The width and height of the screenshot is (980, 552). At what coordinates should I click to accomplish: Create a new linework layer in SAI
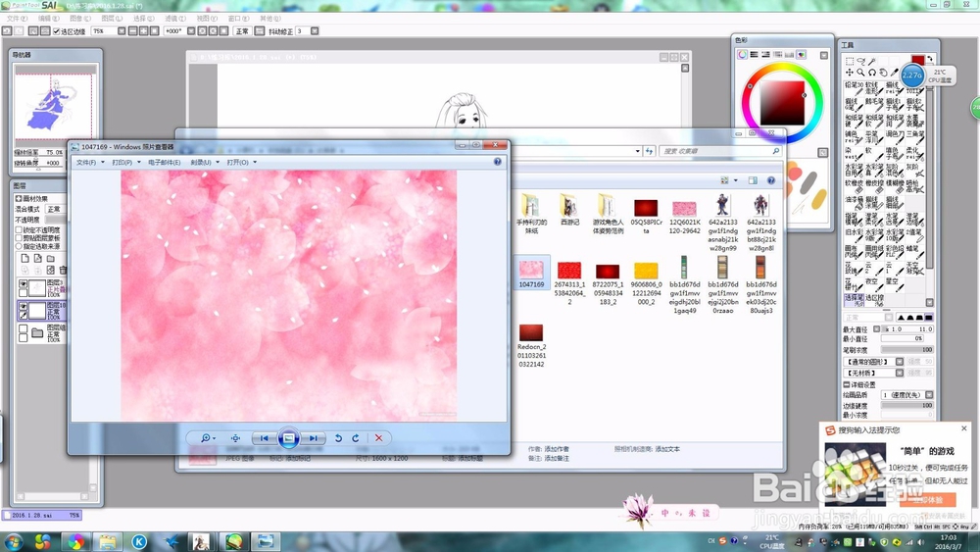37,258
